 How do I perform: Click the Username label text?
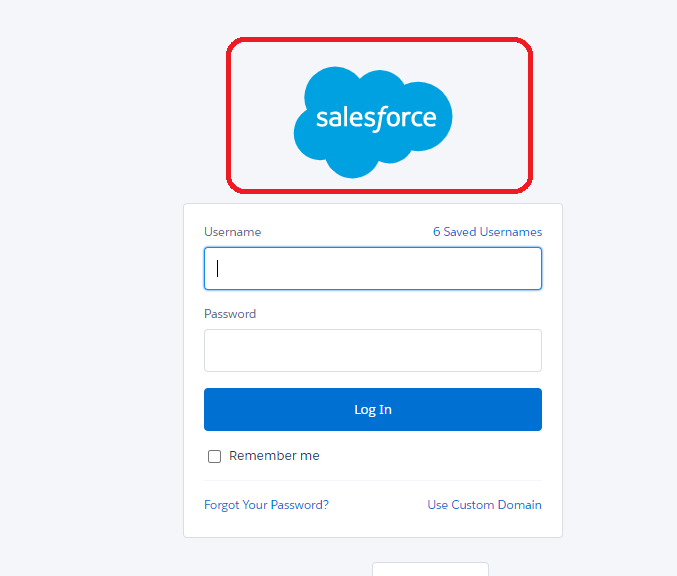pos(233,232)
